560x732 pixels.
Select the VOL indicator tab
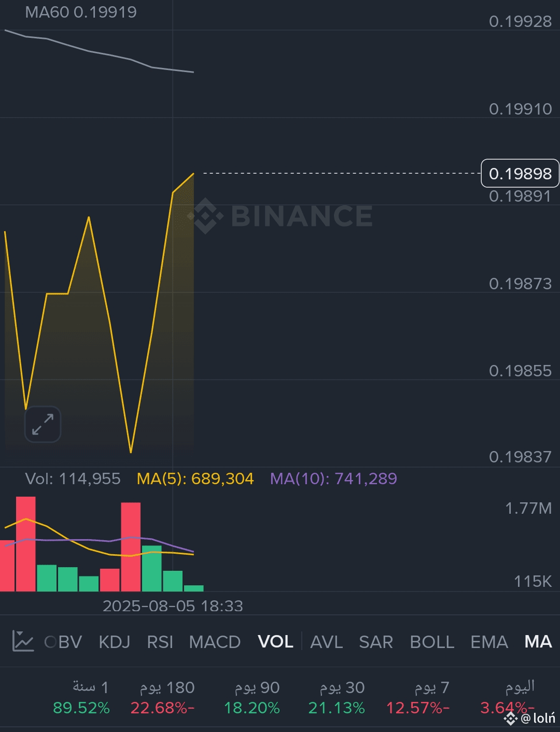coord(275,642)
